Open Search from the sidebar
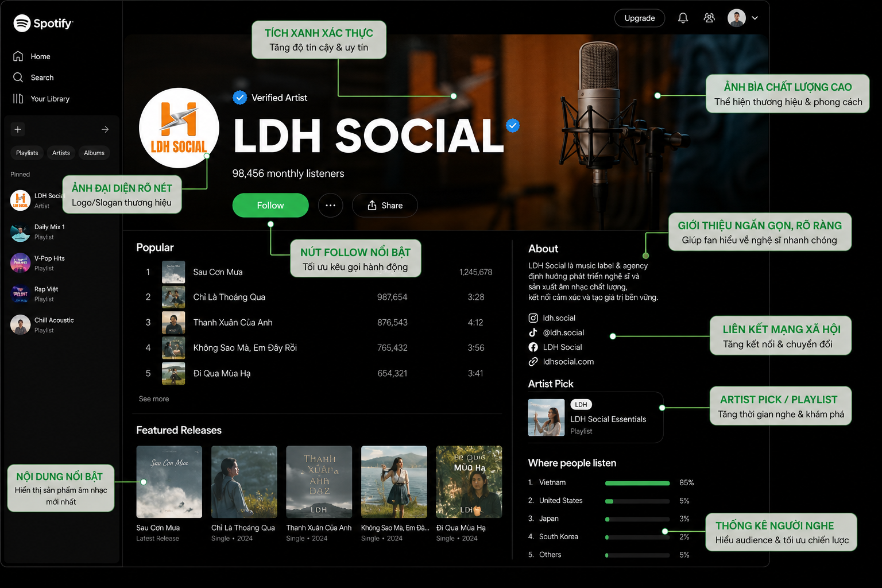 tap(33, 78)
